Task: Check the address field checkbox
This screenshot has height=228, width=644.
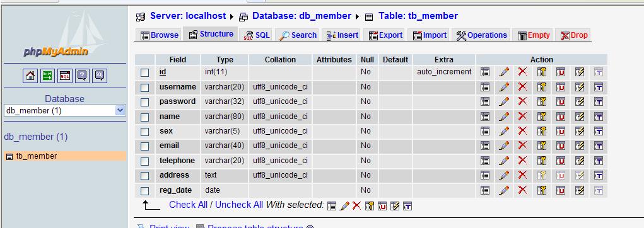Action: tap(144, 176)
